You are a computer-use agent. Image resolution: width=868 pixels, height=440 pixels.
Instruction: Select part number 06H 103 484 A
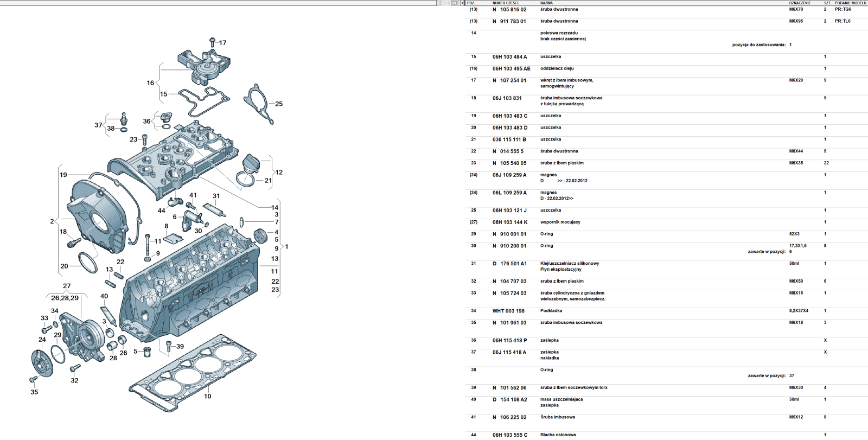(509, 57)
